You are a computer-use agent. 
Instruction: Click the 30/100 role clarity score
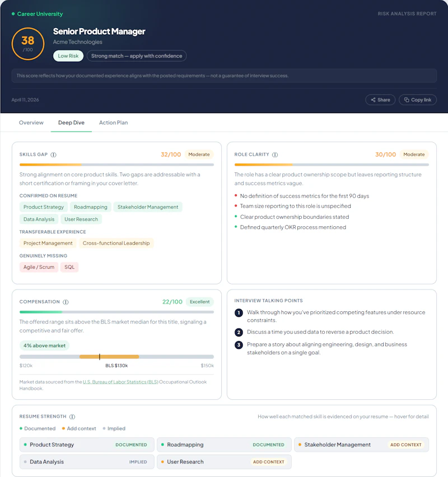click(386, 155)
